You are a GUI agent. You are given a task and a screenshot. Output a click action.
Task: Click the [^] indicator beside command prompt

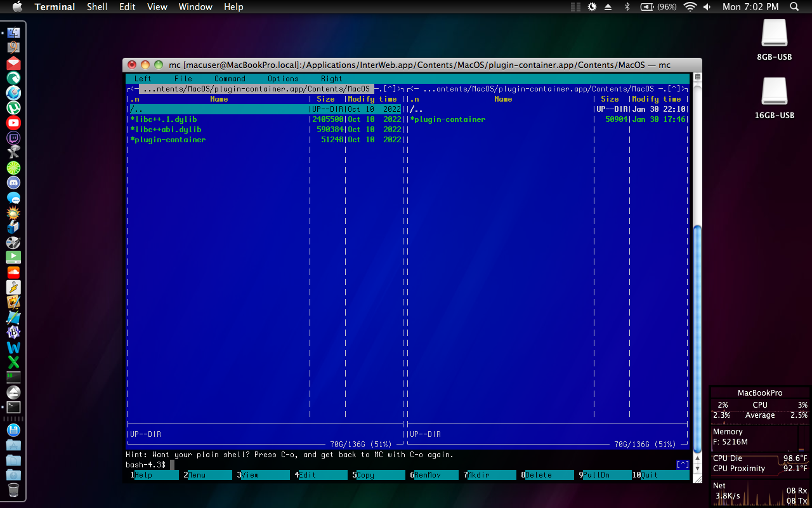[683, 465]
